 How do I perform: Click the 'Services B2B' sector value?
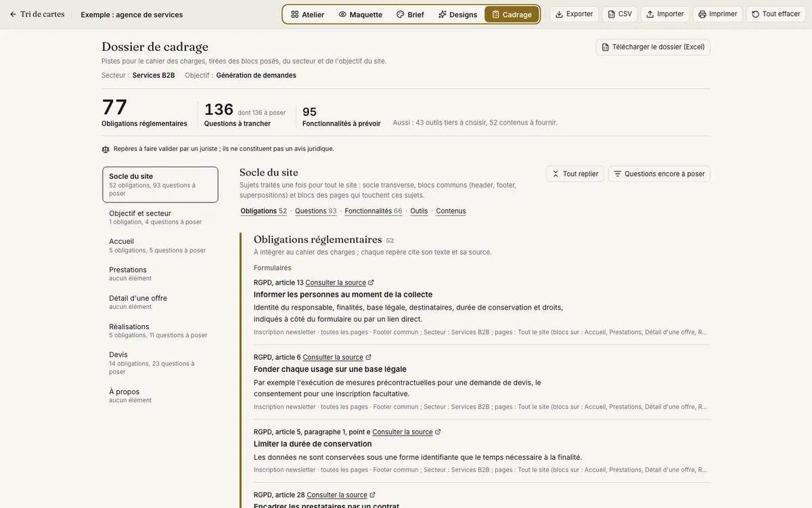(x=154, y=75)
